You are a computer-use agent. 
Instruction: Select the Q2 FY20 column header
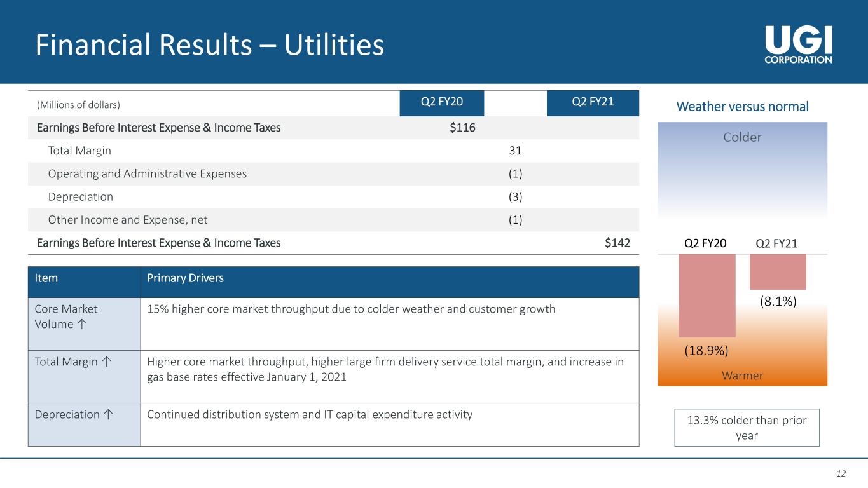441,103
